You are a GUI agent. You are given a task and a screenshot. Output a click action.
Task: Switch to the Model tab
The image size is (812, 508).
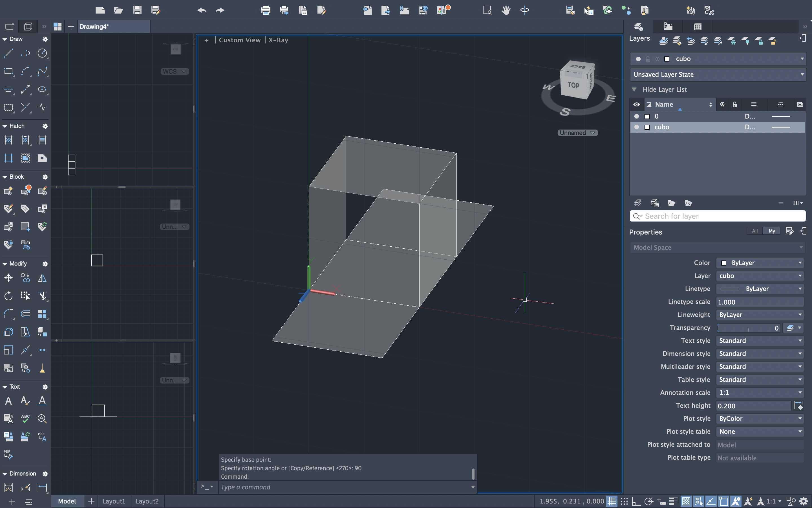(x=67, y=501)
